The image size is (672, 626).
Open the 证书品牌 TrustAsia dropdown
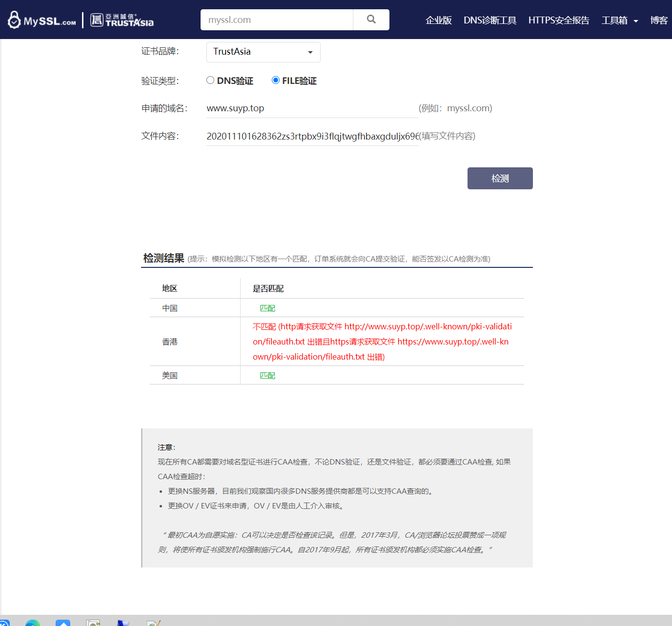[x=263, y=52]
